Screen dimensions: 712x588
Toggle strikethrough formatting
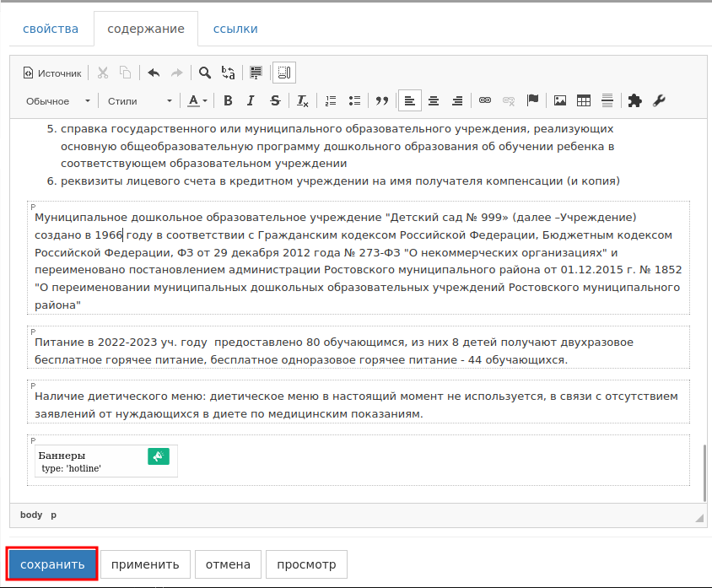(x=275, y=101)
